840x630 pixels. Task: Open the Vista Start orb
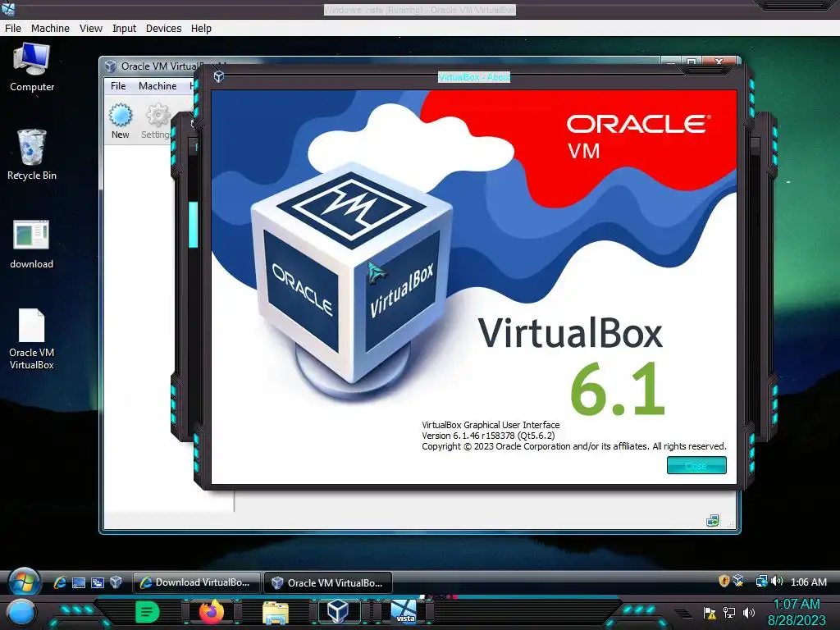point(24,582)
